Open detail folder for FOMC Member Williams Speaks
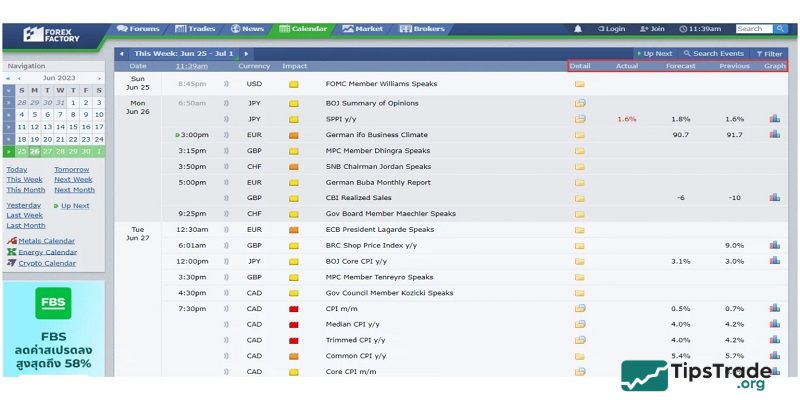 (x=579, y=84)
